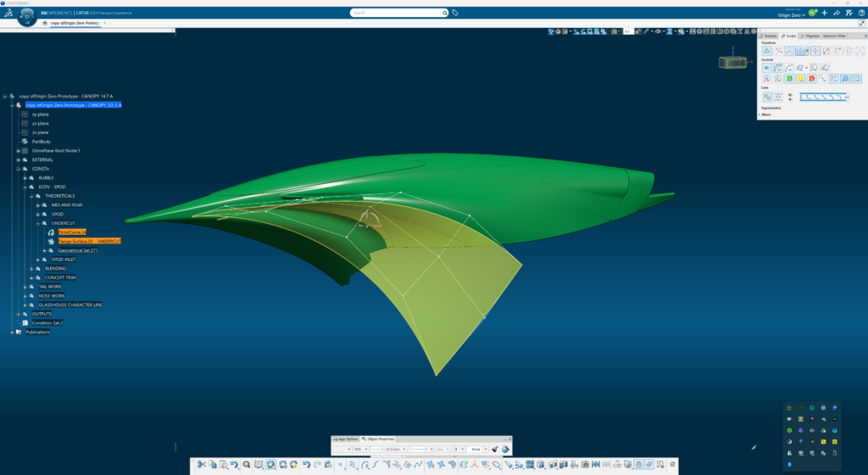This screenshot has width=868, height=475.
Task: Open the Origin Zero user menu
Action: [791, 15]
